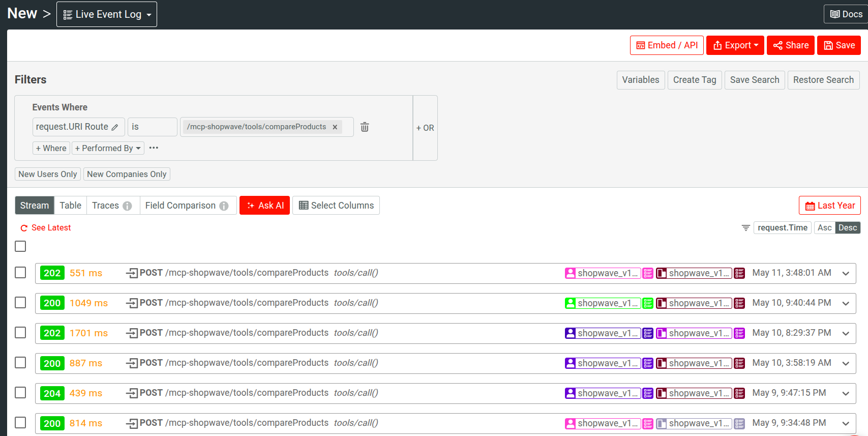Open user event log icon in May 9, 9:47:15 PM row

click(x=648, y=393)
